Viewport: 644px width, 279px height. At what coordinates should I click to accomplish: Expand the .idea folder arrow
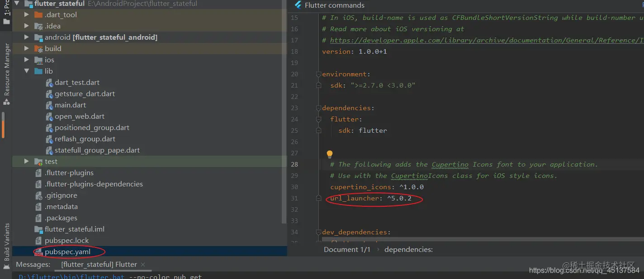coord(26,26)
